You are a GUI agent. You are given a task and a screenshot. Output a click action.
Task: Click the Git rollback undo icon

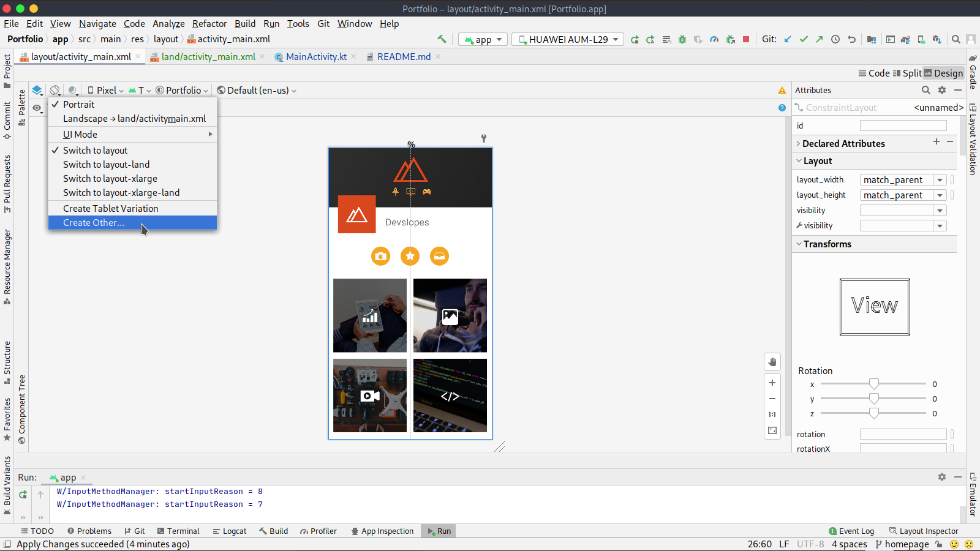851,39
